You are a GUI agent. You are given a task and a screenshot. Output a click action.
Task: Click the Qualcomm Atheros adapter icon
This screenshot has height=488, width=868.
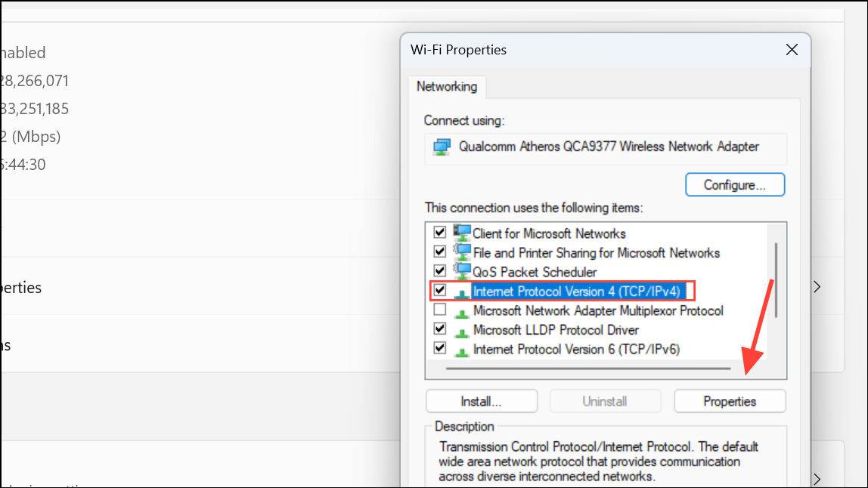(440, 147)
